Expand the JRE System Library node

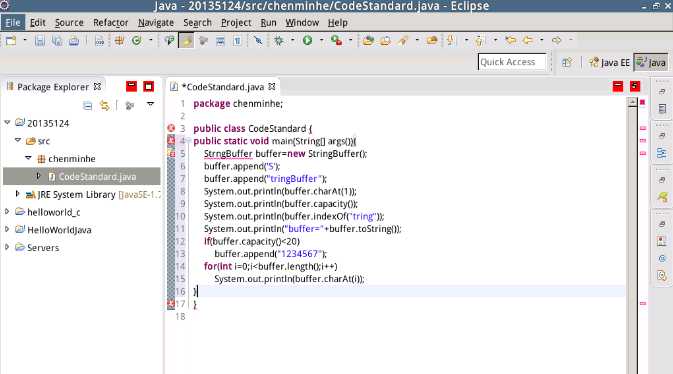point(18,194)
